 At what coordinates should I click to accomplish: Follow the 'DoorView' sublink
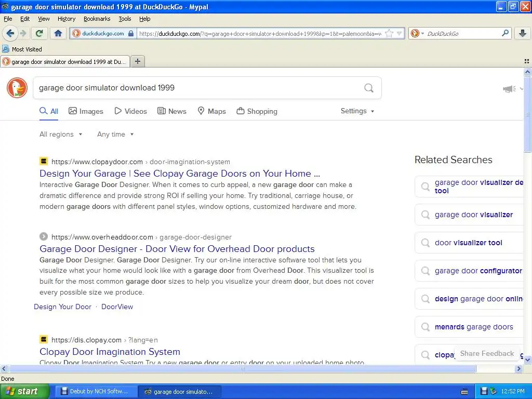(117, 307)
